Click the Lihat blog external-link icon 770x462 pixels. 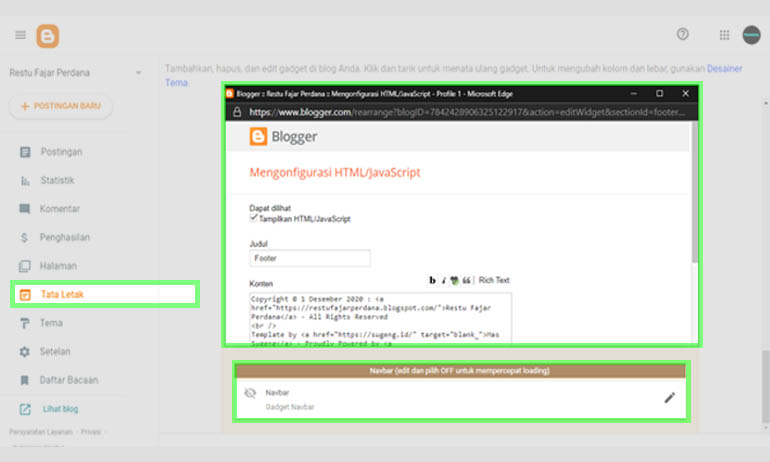point(25,409)
